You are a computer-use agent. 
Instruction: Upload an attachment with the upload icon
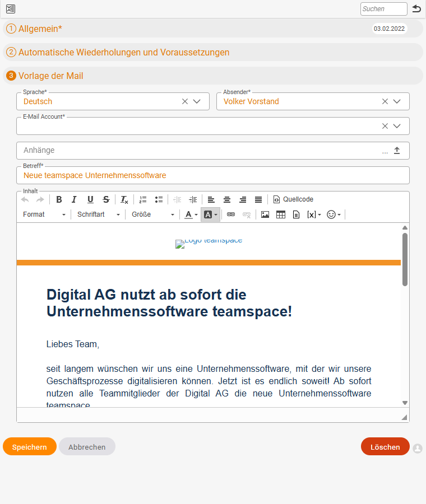point(397,151)
